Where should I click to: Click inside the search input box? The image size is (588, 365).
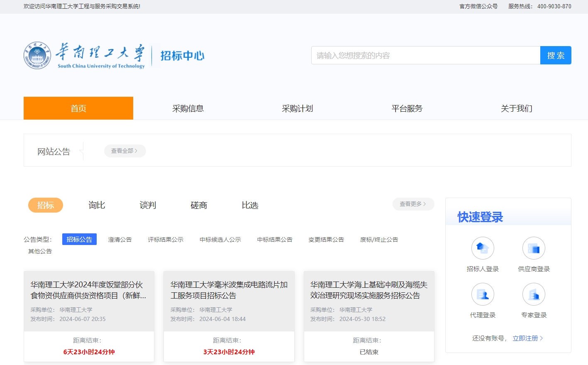pyautogui.click(x=423, y=55)
